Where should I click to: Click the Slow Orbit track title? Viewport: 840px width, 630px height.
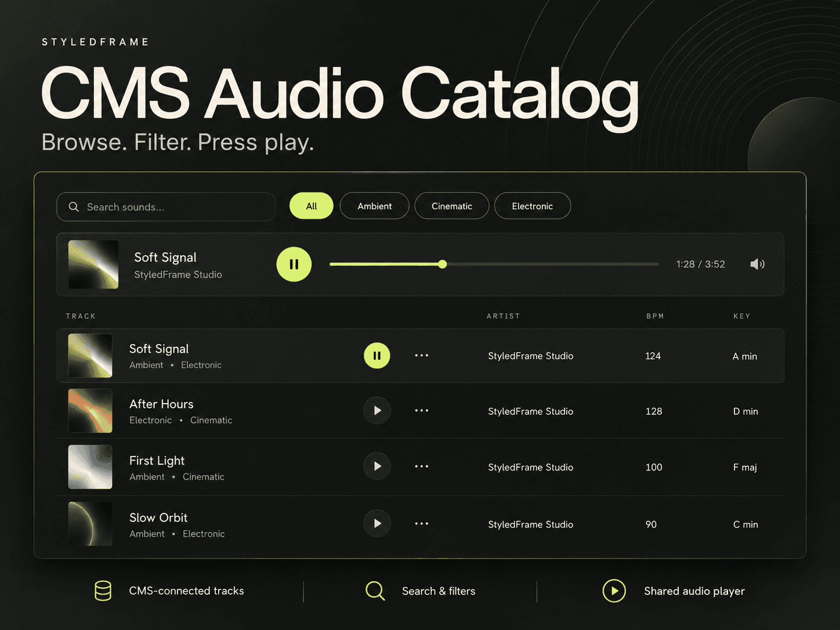pos(158,517)
